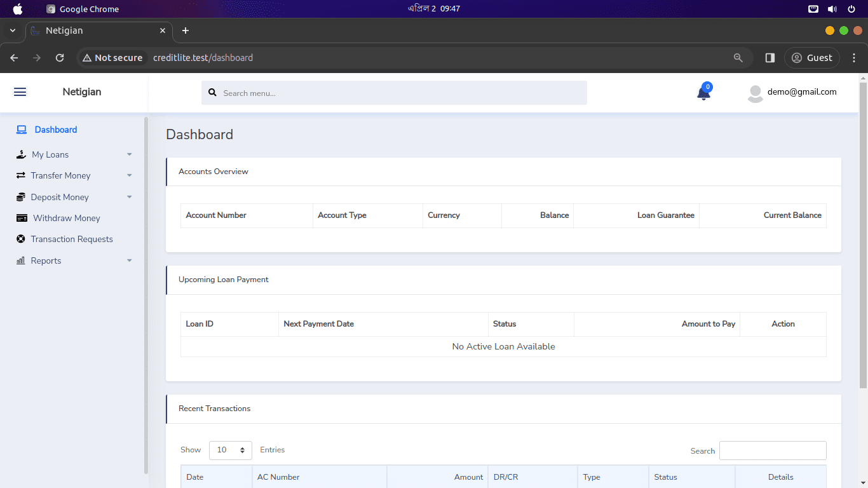Viewport: 868px width, 488px height.
Task: Click the Apple logo in top bar
Action: tap(18, 9)
